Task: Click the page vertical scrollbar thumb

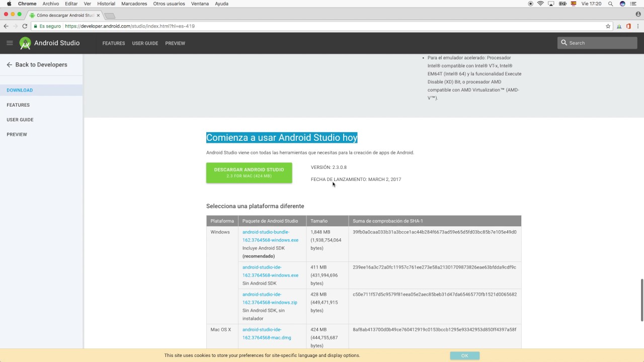Action: (641, 300)
